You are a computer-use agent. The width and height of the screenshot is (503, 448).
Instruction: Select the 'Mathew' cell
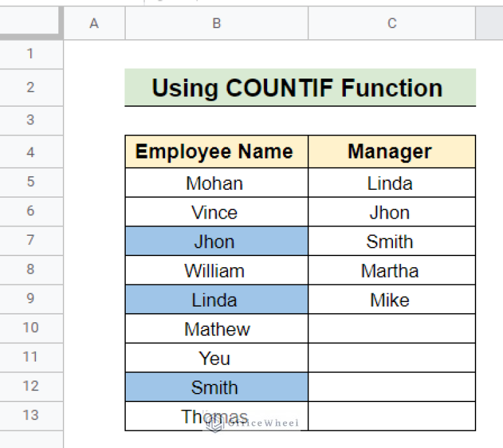[x=217, y=328]
